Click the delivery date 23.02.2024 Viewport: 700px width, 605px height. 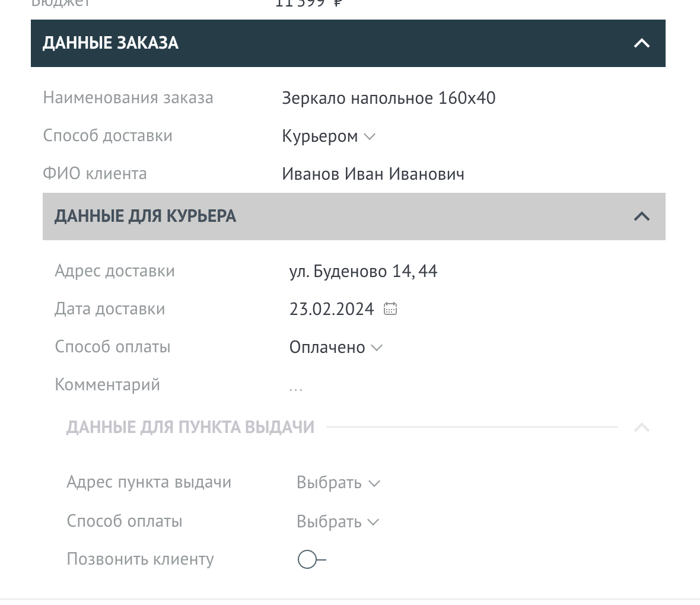click(x=332, y=310)
